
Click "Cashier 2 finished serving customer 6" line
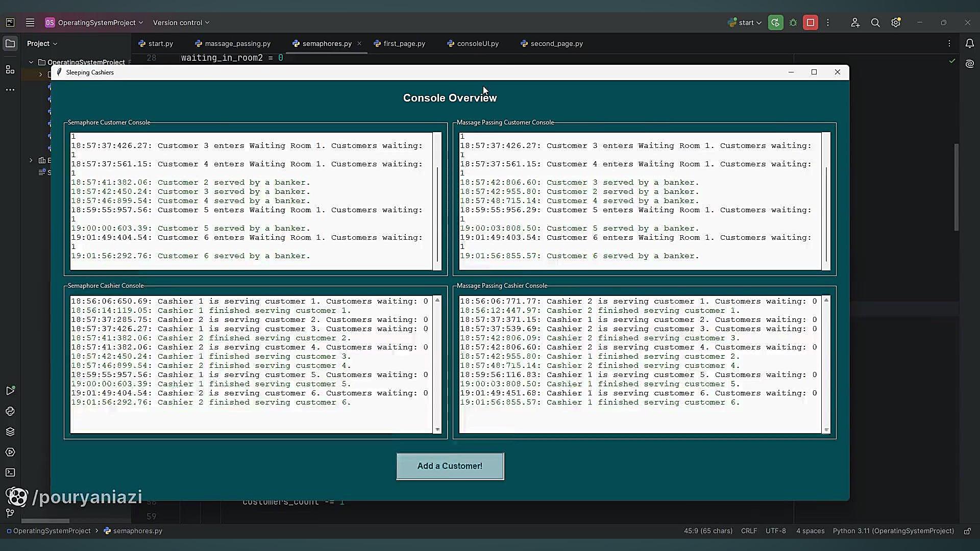pyautogui.click(x=211, y=403)
